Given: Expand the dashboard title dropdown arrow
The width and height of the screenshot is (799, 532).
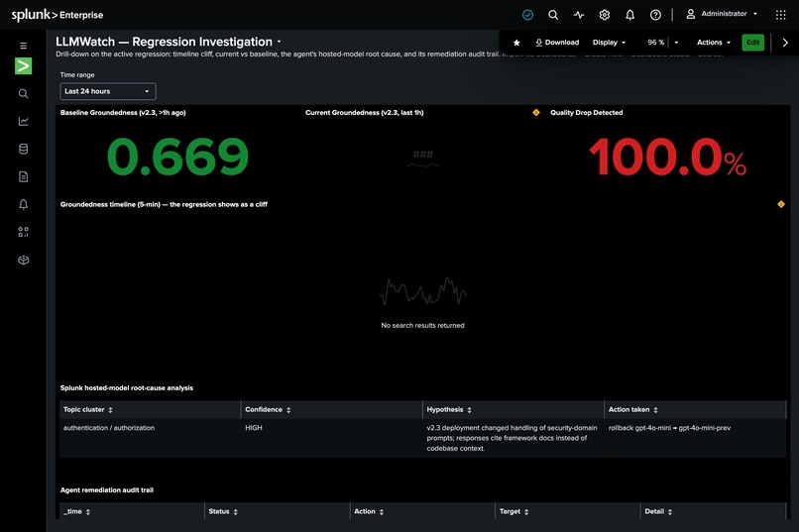Looking at the screenshot, I should click(x=280, y=42).
